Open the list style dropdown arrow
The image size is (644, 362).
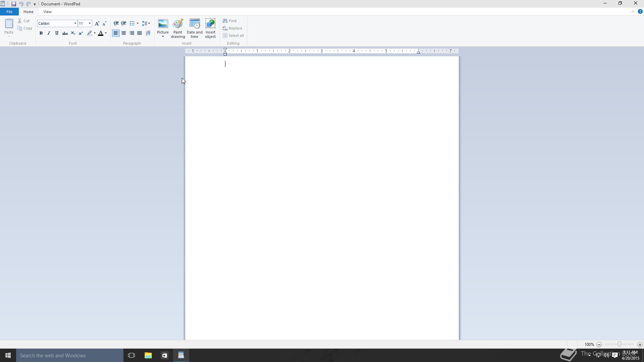[x=138, y=23]
